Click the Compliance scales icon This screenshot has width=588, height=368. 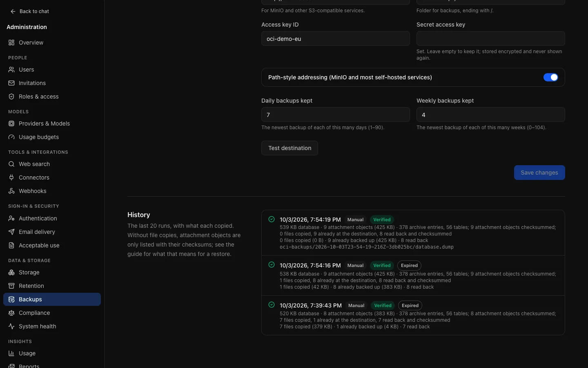point(11,313)
